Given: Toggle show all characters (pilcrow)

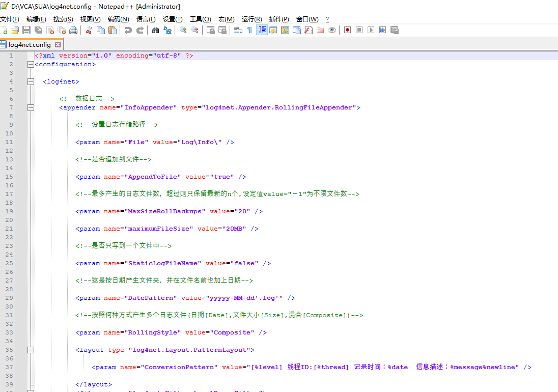Looking at the screenshot, I should 250,30.
